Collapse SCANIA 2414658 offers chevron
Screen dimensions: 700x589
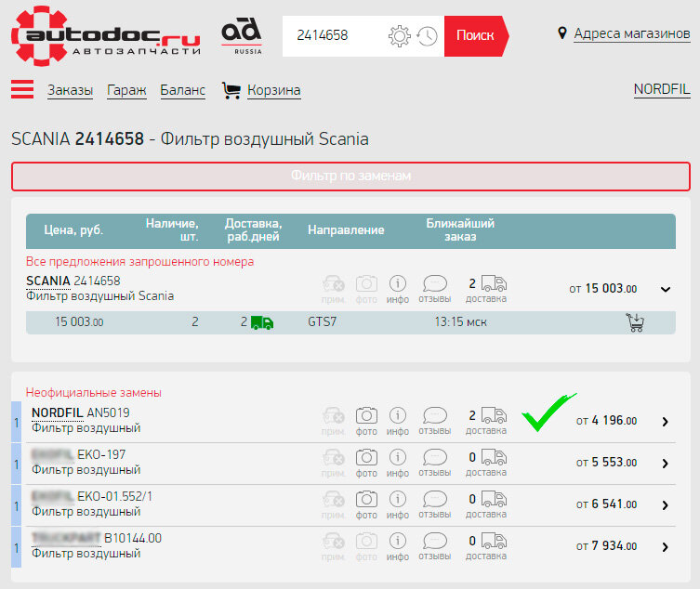(666, 289)
